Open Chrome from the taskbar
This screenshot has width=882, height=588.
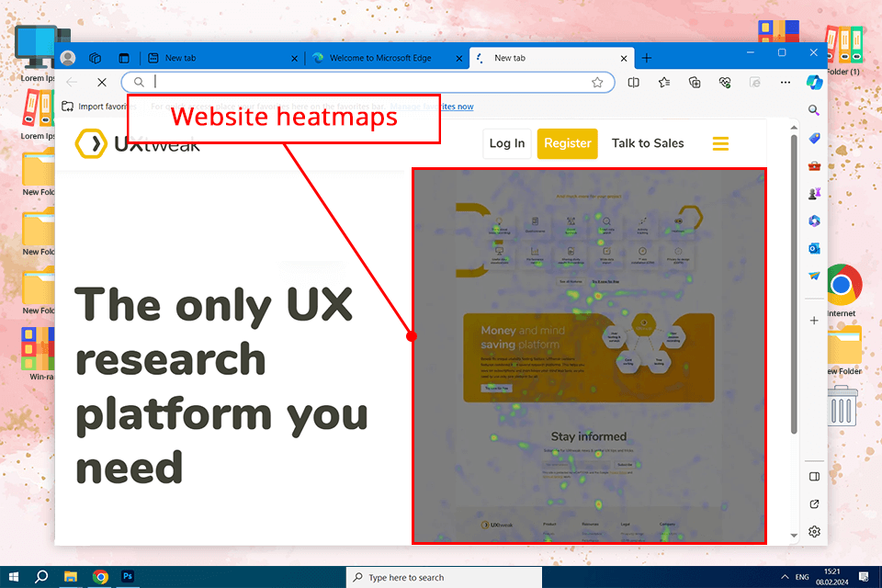(100, 577)
